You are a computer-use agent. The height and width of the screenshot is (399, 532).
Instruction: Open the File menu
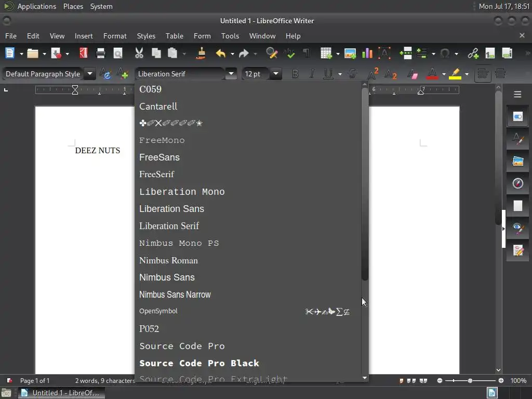[11, 36]
